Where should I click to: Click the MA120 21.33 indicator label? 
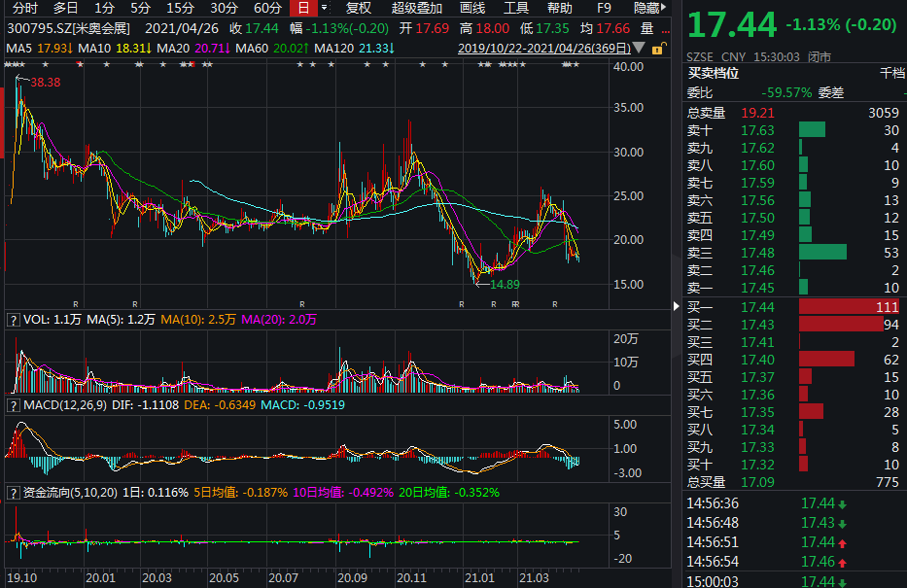click(x=354, y=49)
